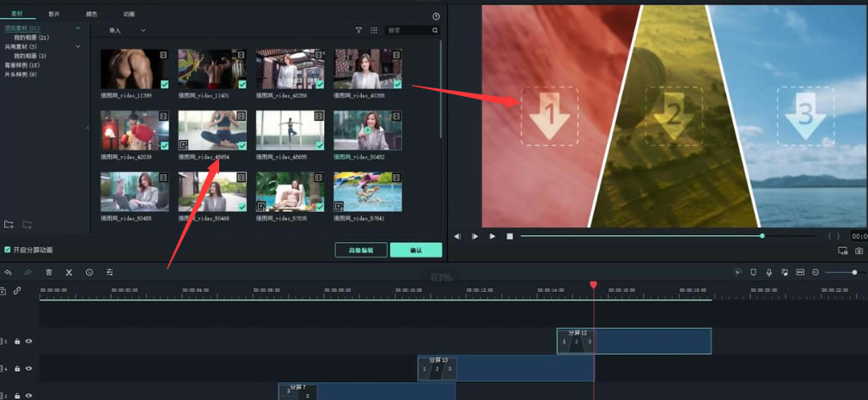Open the filter funnel icon in media panel
Screen dimensions: 868x400
click(359, 30)
